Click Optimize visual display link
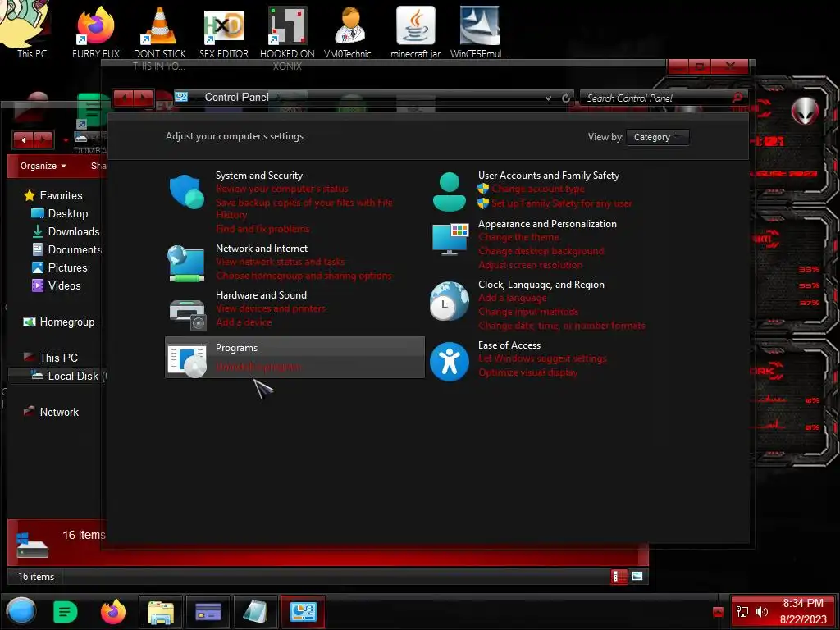The width and height of the screenshot is (840, 630). tap(527, 372)
